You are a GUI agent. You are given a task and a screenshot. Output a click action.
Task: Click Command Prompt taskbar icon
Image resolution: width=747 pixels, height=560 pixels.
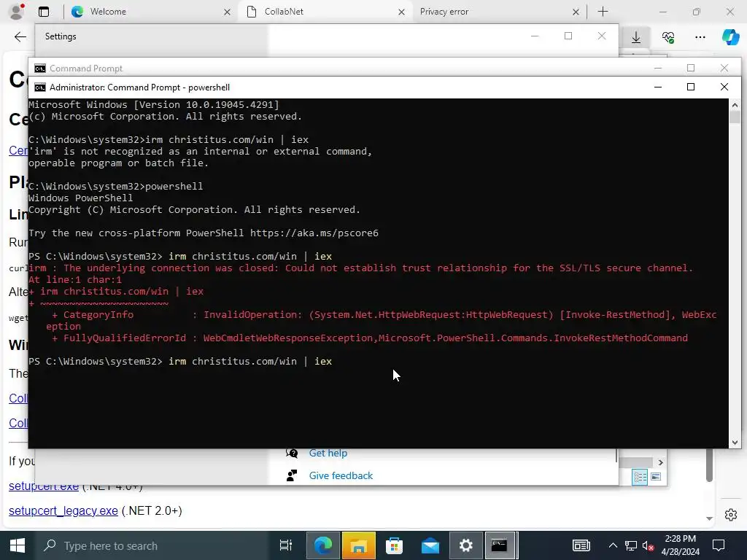pos(500,545)
